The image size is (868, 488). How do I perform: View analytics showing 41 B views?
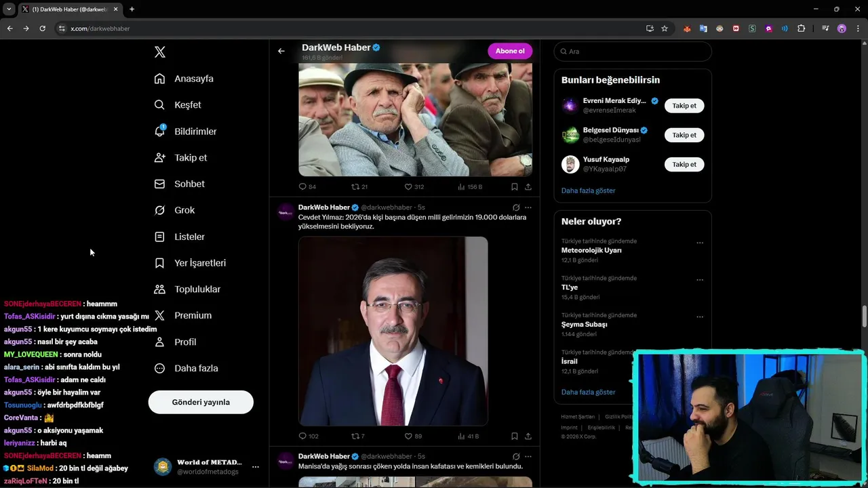[x=469, y=436]
